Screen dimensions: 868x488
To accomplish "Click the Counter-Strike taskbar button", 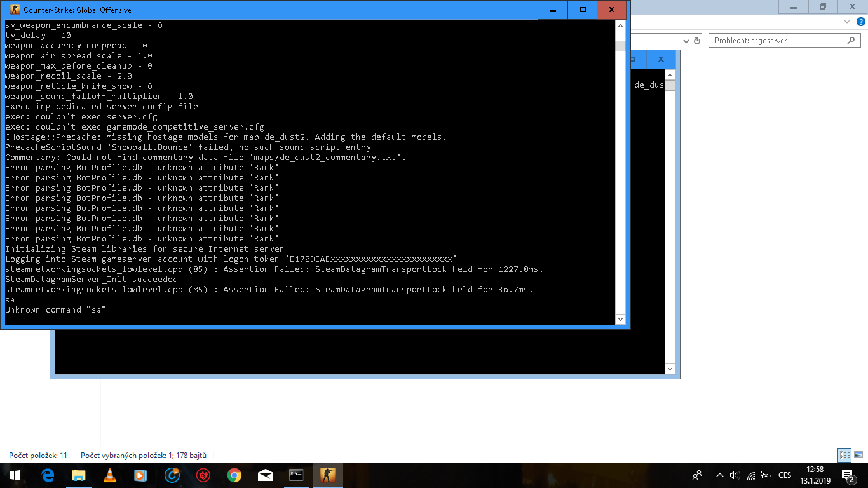I will coord(327,475).
